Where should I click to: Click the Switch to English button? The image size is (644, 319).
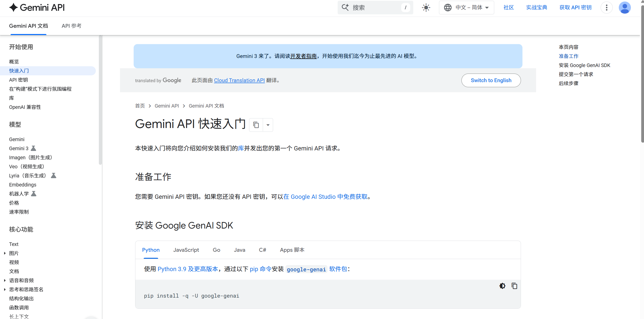tap(491, 80)
